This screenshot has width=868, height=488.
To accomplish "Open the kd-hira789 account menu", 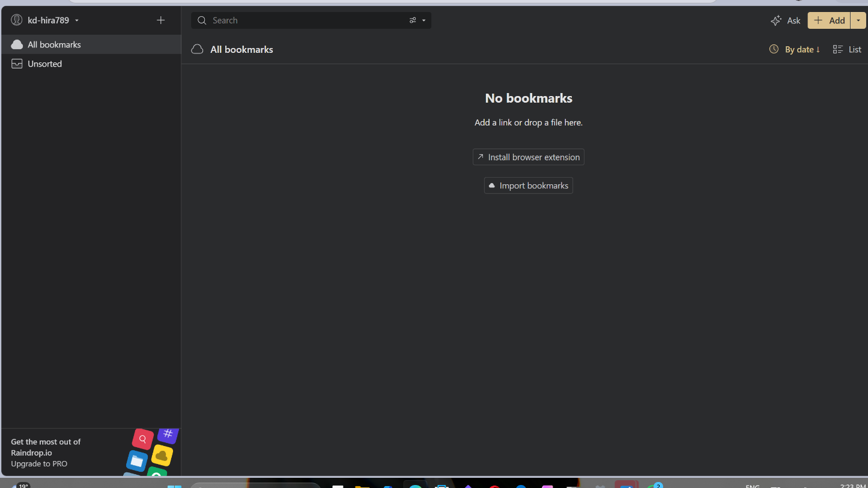I will (45, 20).
